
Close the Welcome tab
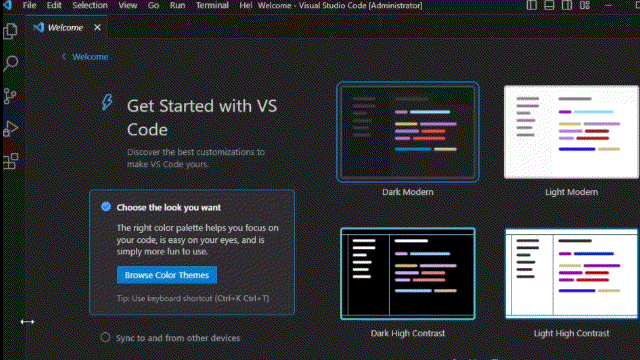pyautogui.click(x=97, y=27)
